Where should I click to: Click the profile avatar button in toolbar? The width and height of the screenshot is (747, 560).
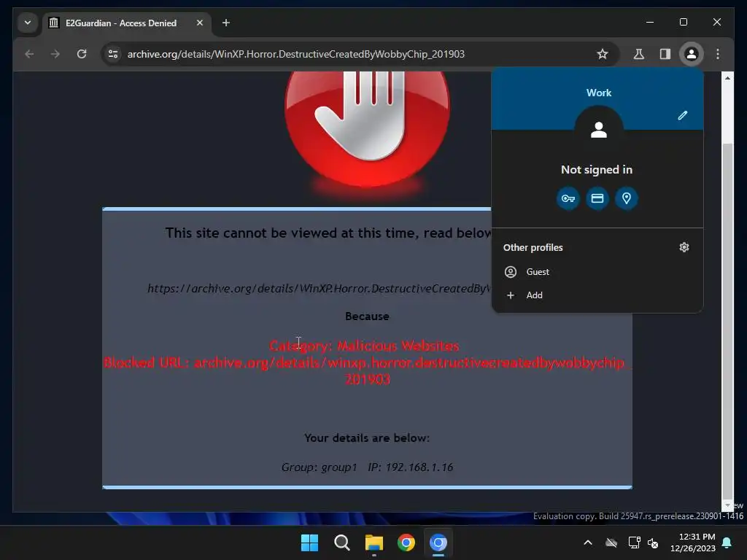692,54
